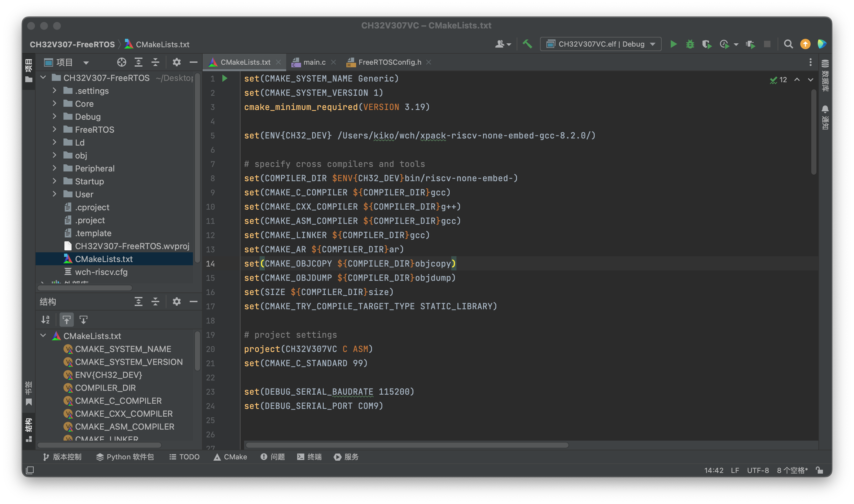The height and width of the screenshot is (504, 854).
Task: Open the CMake tool window
Action: click(x=230, y=457)
